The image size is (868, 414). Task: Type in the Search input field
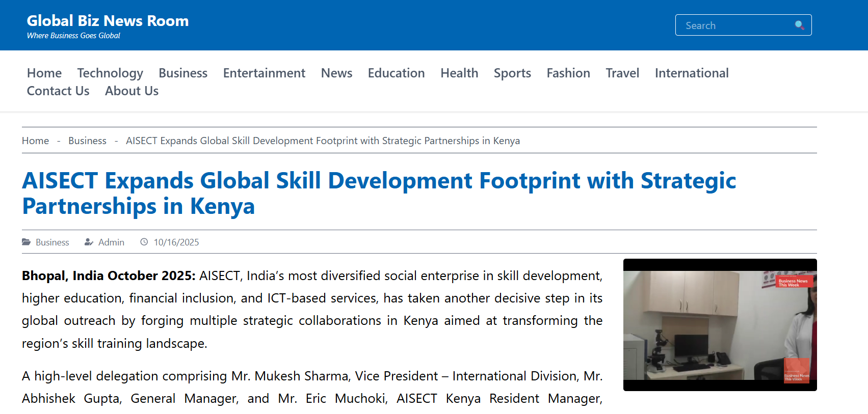734,25
